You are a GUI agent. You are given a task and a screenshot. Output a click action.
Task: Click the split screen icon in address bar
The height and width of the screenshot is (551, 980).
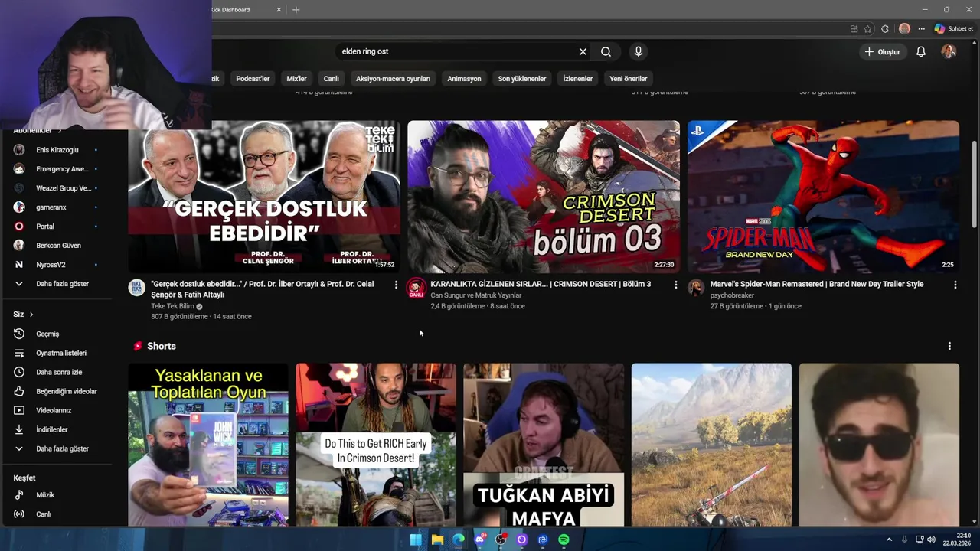[x=854, y=28]
